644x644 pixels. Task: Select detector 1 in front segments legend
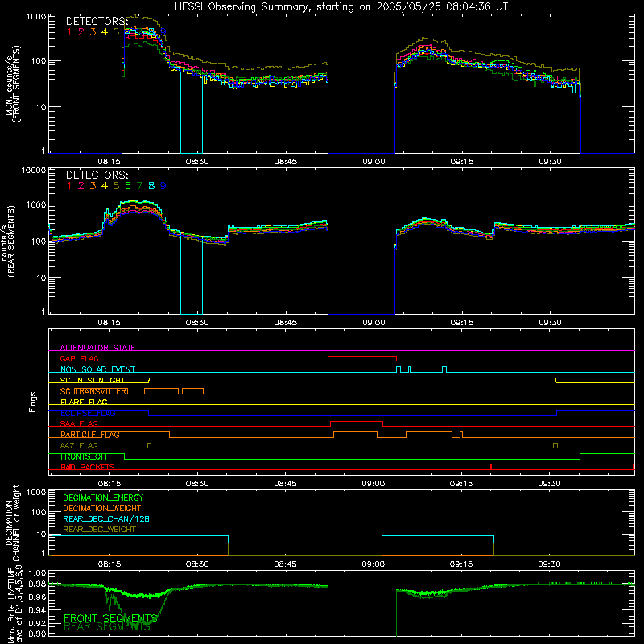(69, 32)
